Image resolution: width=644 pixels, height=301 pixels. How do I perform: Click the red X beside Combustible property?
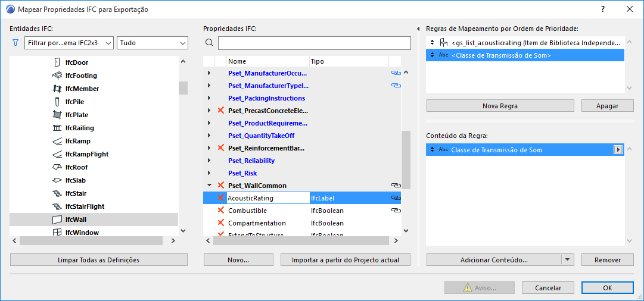[221, 211]
